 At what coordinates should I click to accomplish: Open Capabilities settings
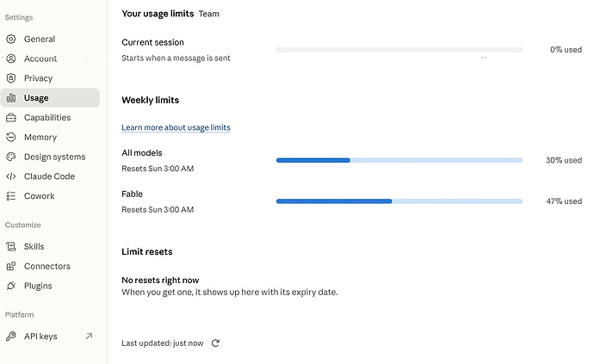click(x=50, y=118)
